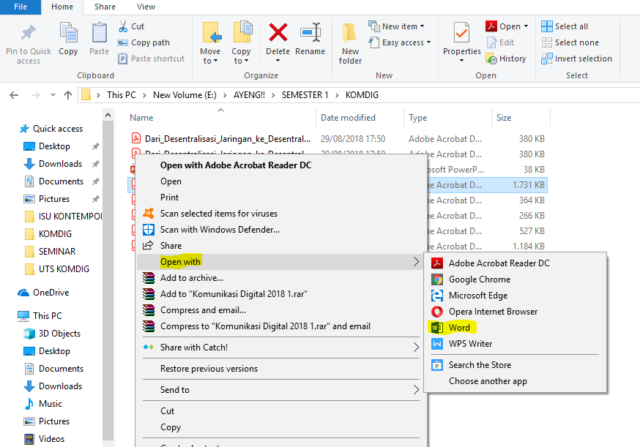Sort by Name column header
This screenshot has height=447, width=640.
coord(141,118)
